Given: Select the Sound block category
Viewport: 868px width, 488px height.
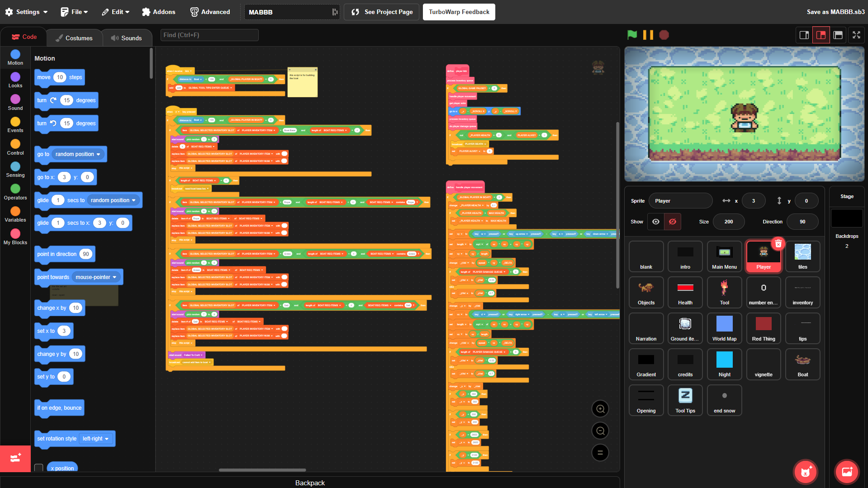Looking at the screenshot, I should click(x=15, y=103).
